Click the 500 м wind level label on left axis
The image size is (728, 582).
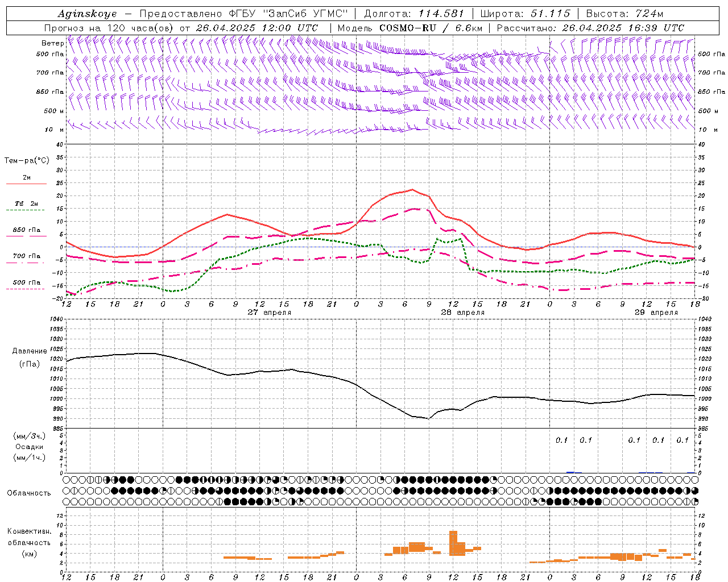pos(54,111)
